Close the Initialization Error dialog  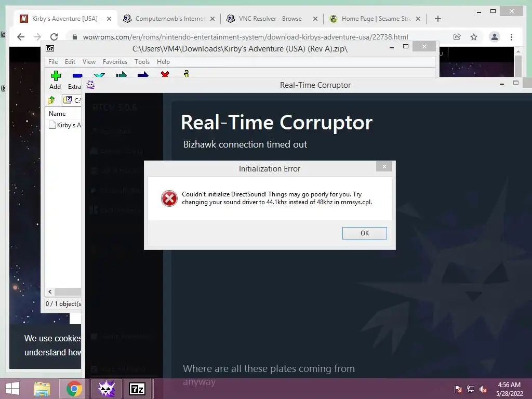click(x=384, y=166)
